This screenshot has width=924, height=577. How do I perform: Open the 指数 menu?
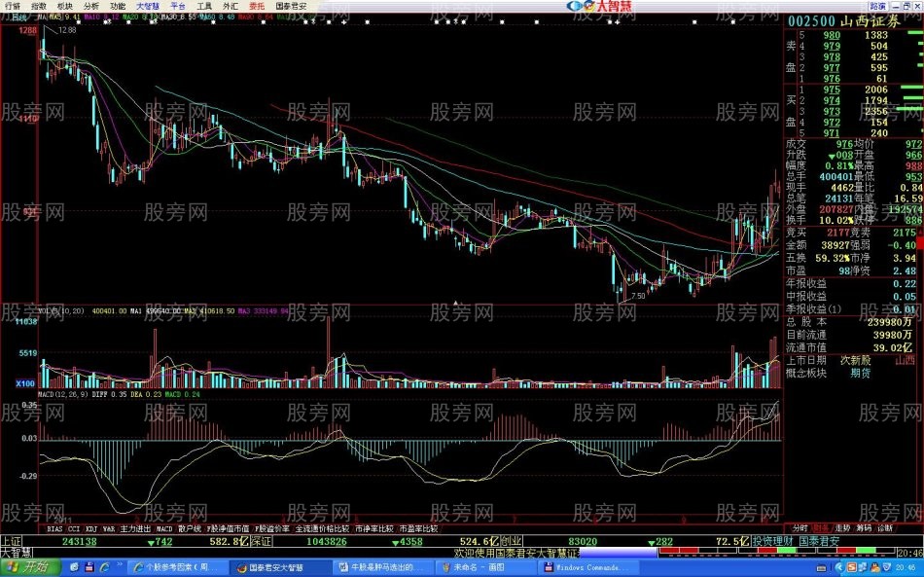(38, 6)
